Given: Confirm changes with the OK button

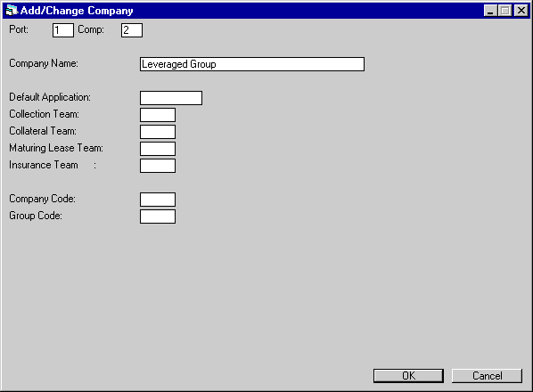Looking at the screenshot, I should pos(408,376).
